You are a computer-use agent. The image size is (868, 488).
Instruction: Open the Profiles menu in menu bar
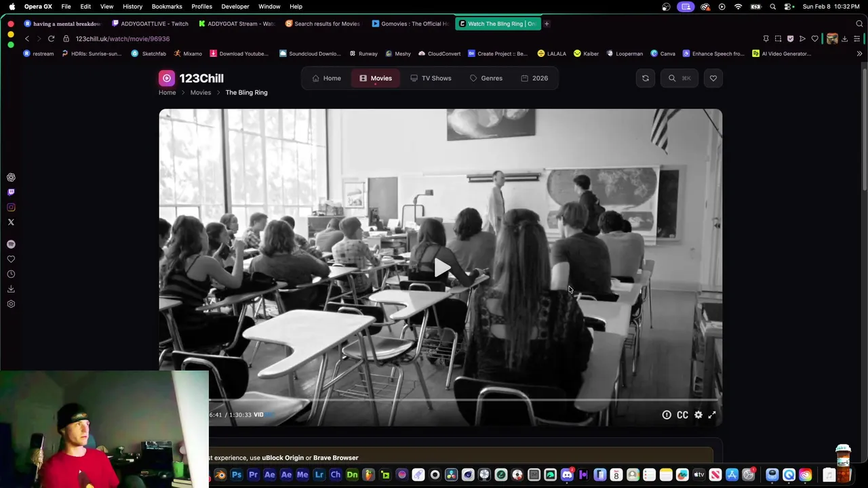point(201,7)
